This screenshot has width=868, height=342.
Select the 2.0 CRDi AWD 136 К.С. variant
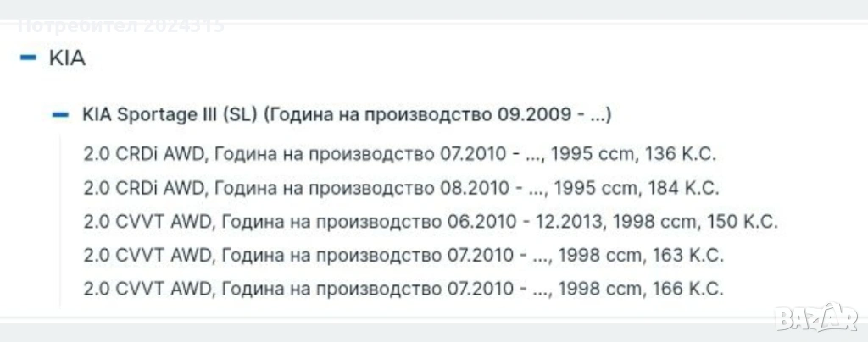point(399,155)
